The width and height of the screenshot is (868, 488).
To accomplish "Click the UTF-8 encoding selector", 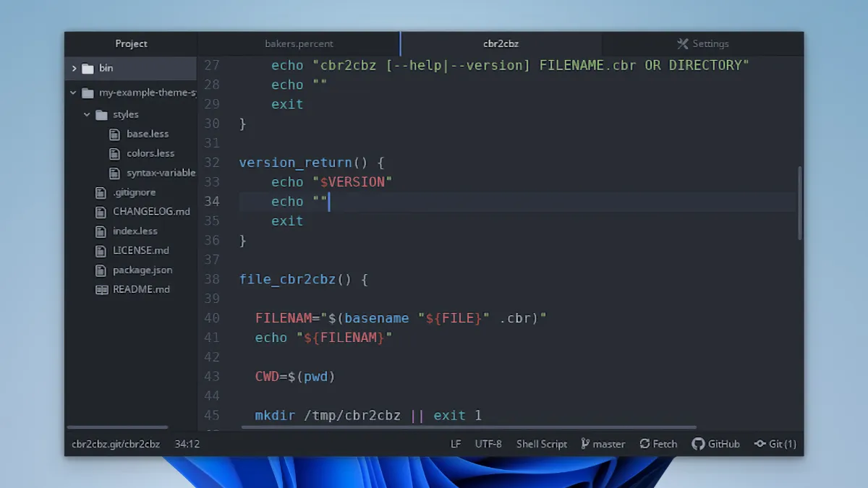I will click(x=488, y=444).
